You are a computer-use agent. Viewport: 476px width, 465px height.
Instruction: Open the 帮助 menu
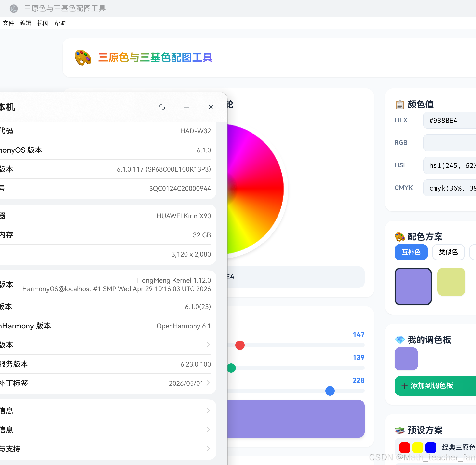point(60,23)
